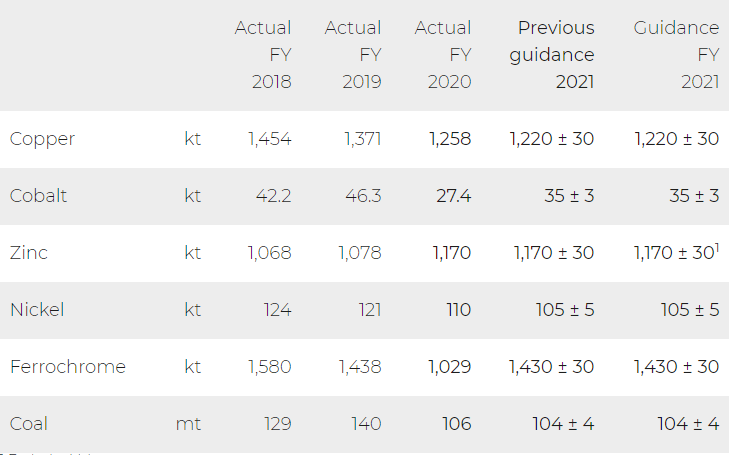The height and width of the screenshot is (455, 729).
Task: Select the Previous guidance 2021 column header
Action: (551, 55)
